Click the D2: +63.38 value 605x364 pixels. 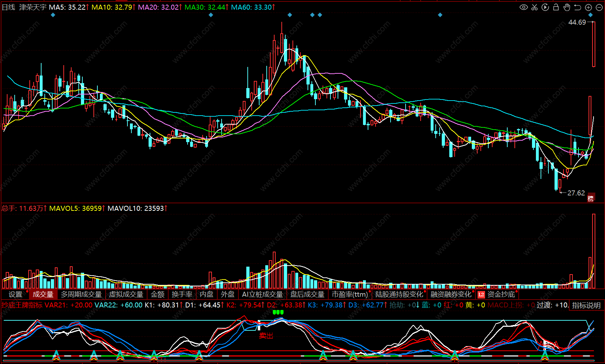tap(286, 305)
